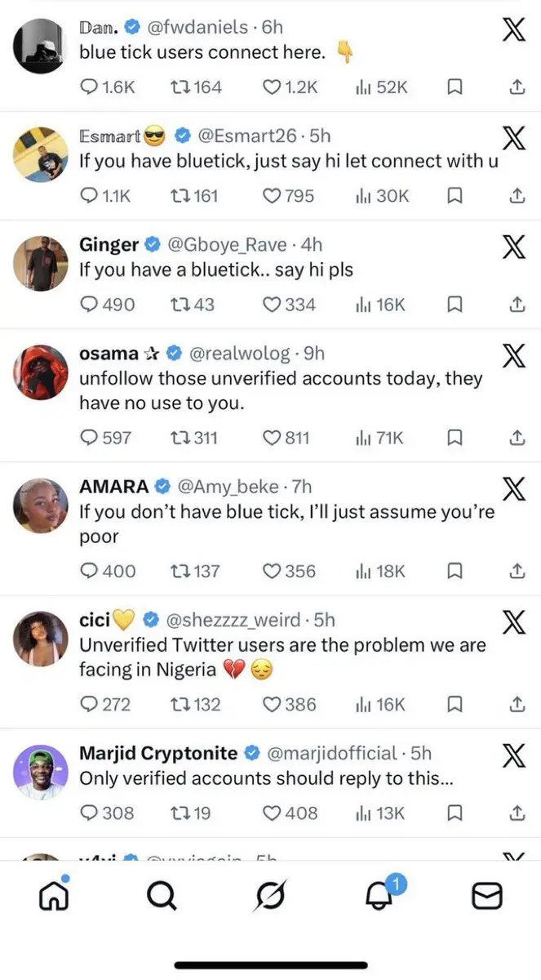Open the Search tab
Viewport: 541px width, 980px height.
(162, 897)
